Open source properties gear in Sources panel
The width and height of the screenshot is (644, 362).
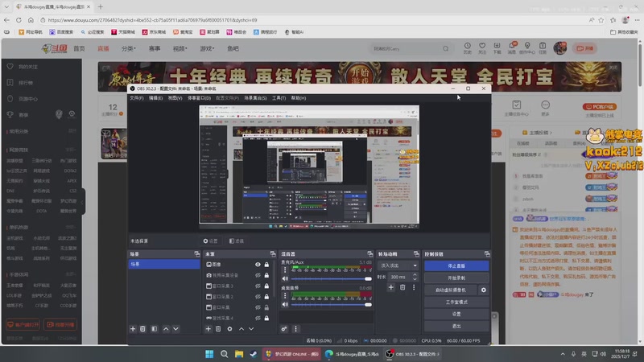229,329
